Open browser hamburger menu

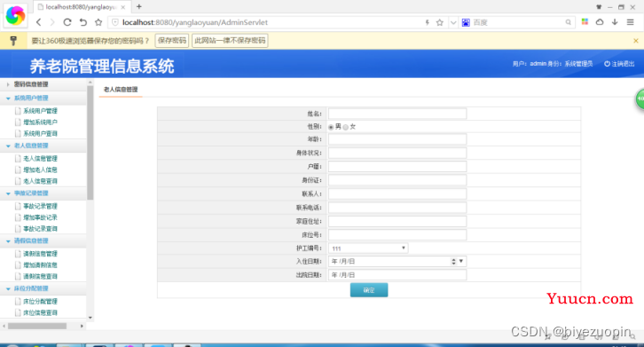click(630, 22)
